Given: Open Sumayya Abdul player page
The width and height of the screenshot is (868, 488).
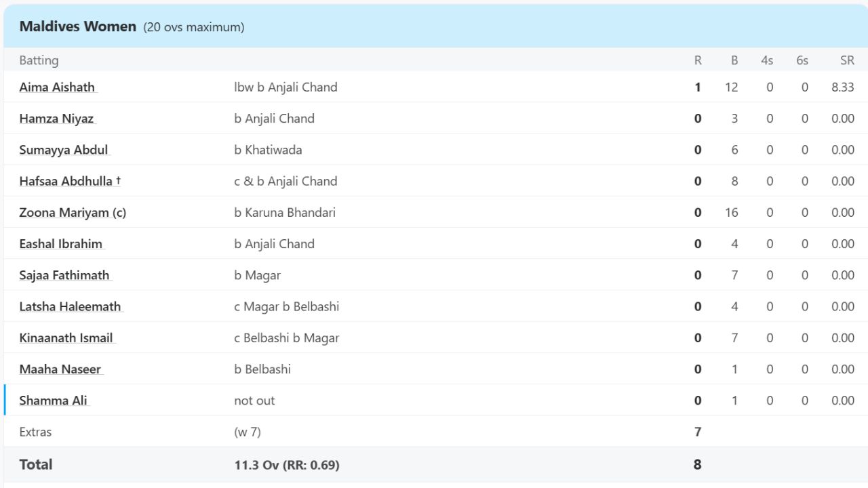Looking at the screenshot, I should (x=64, y=150).
